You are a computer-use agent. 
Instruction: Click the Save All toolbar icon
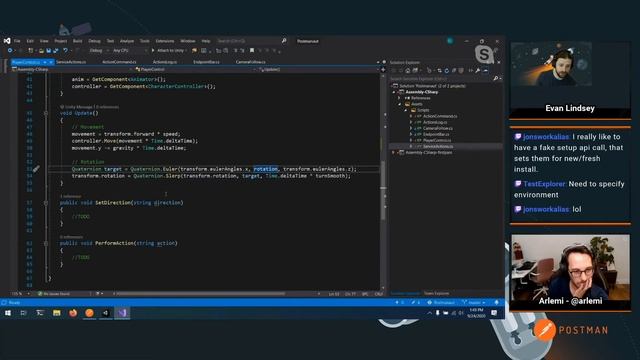[x=56, y=51]
